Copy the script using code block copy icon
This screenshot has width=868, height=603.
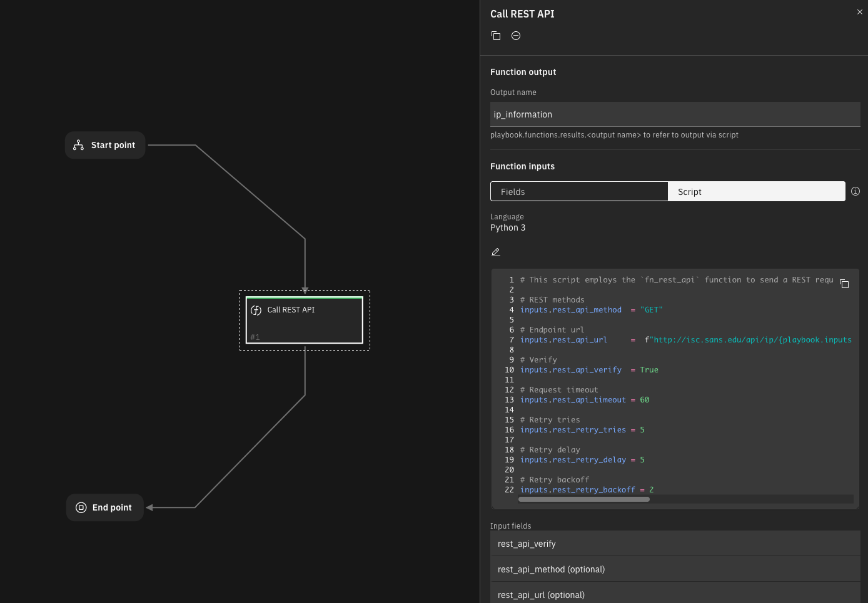pyautogui.click(x=844, y=284)
